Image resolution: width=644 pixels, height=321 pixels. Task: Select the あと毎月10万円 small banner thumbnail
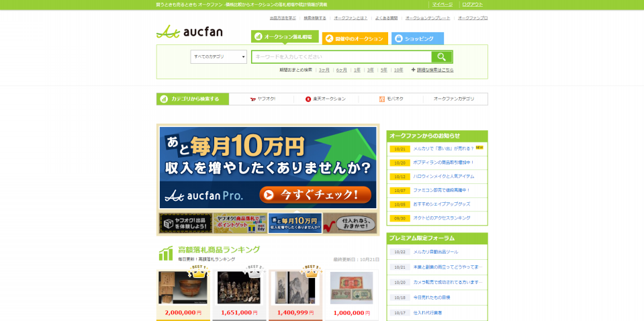295,224
